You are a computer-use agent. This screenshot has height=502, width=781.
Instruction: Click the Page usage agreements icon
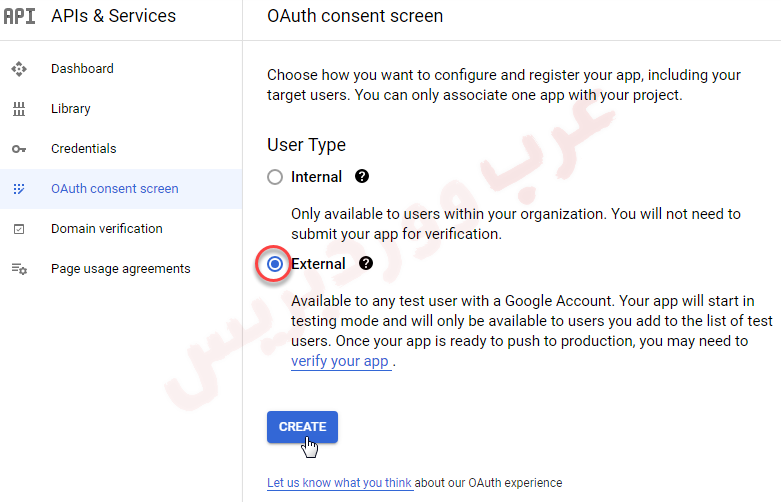click(x=19, y=269)
